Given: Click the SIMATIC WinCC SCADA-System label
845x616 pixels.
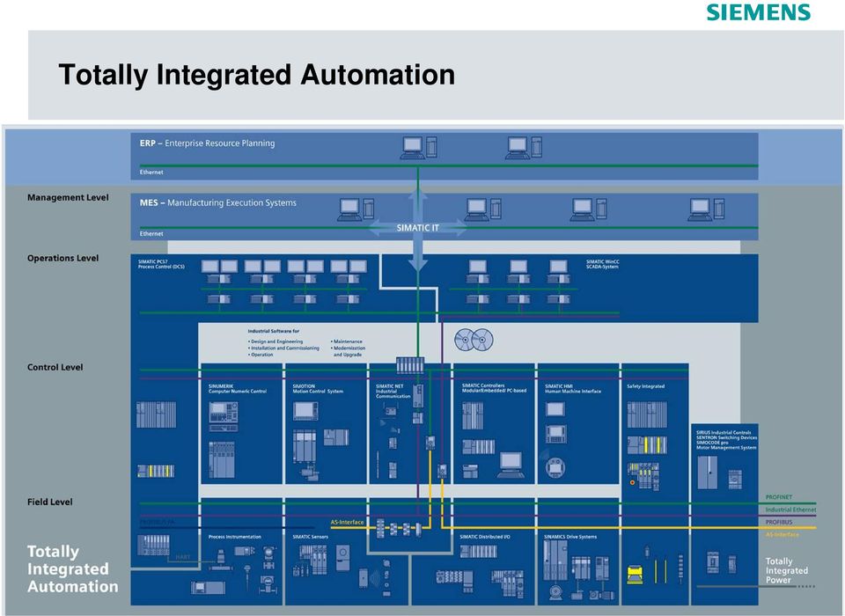Looking at the screenshot, I should (602, 264).
